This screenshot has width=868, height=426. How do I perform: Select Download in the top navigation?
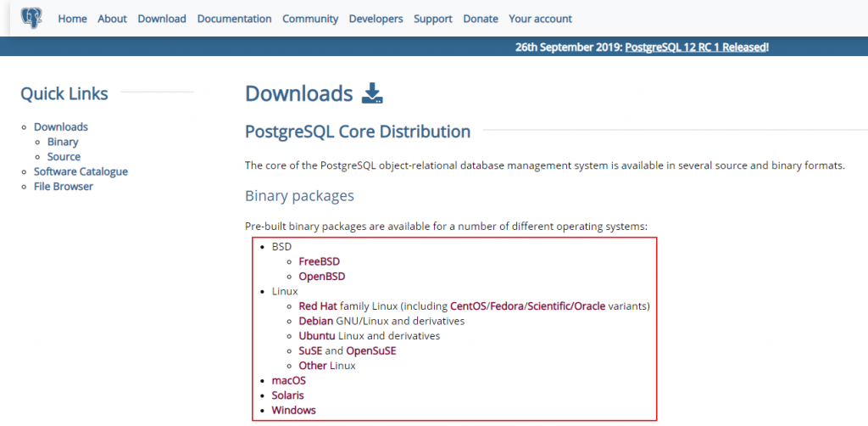coord(162,19)
